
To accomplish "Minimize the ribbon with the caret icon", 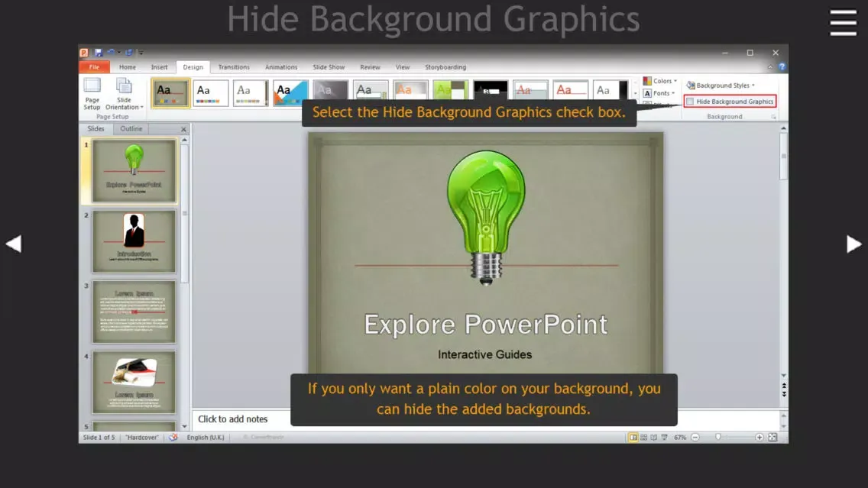I will pyautogui.click(x=770, y=67).
